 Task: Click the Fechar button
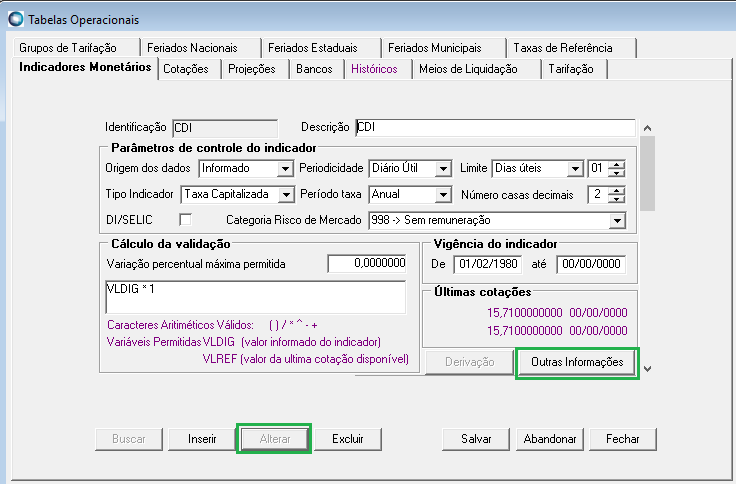click(622, 439)
